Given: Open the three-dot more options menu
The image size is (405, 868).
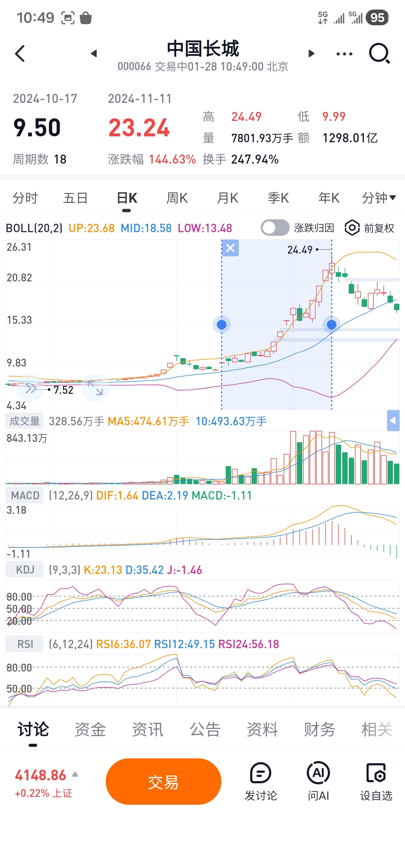Looking at the screenshot, I should pos(344,54).
